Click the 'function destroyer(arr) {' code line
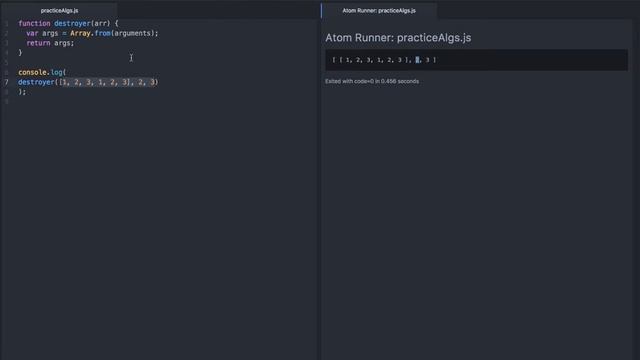The height and width of the screenshot is (360, 640). [68, 24]
